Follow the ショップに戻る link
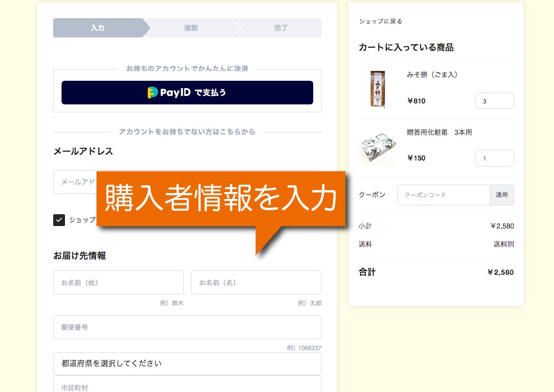 pos(381,21)
